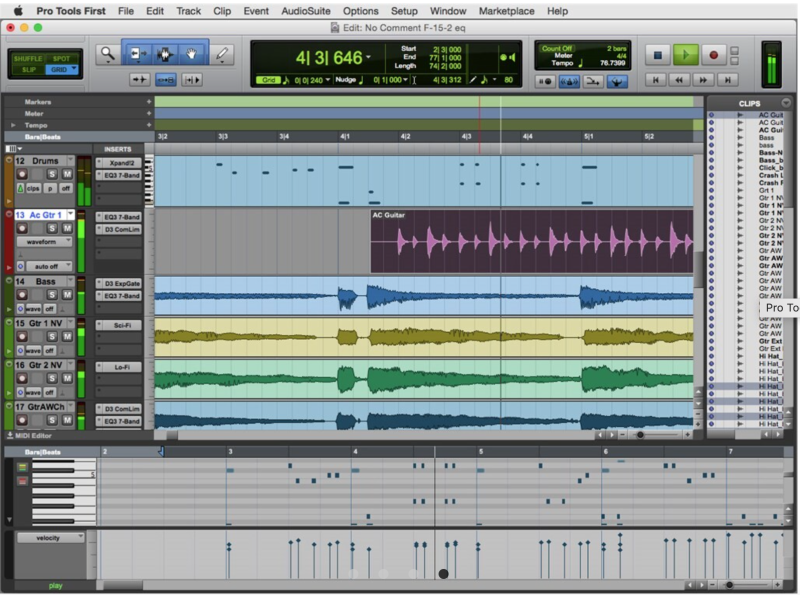Choose the Selector waveform tool
Screen dimensions: 800x595
click(165, 54)
